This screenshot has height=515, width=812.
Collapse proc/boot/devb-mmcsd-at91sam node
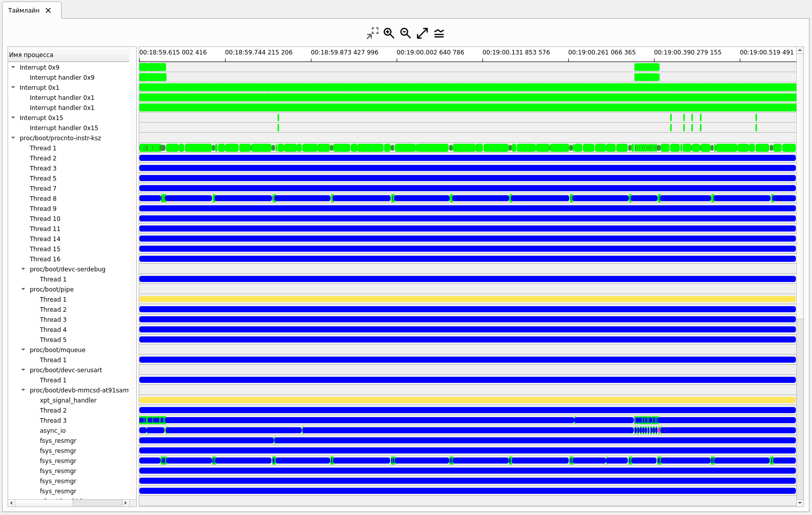[23, 390]
